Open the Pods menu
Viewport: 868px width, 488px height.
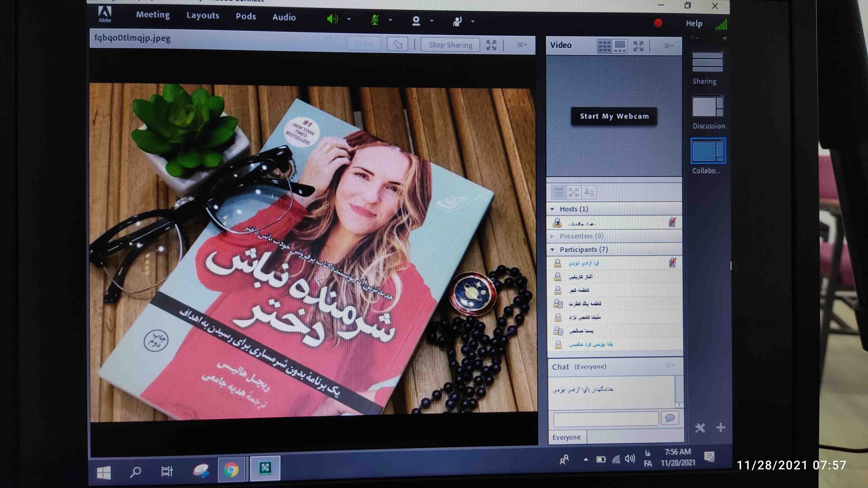click(x=246, y=16)
